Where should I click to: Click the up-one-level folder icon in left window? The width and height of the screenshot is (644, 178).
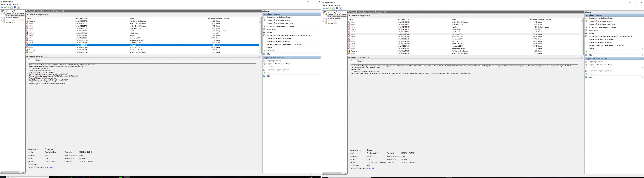tap(9, 8)
